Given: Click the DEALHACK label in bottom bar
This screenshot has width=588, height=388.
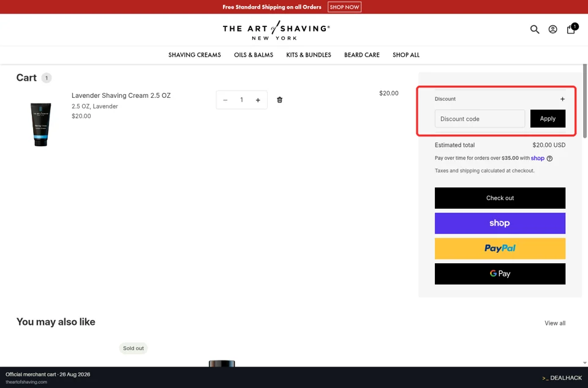Looking at the screenshot, I should 562,378.
